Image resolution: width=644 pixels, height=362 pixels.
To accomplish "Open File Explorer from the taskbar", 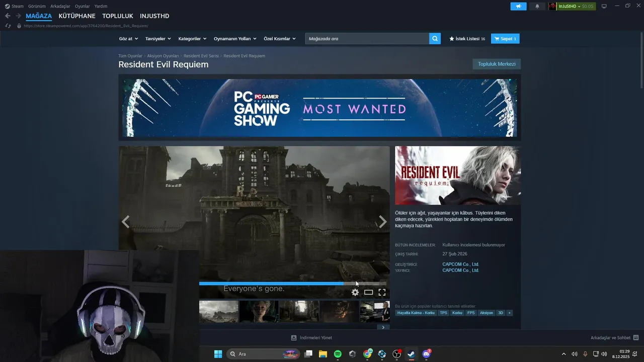I will pyautogui.click(x=323, y=354).
